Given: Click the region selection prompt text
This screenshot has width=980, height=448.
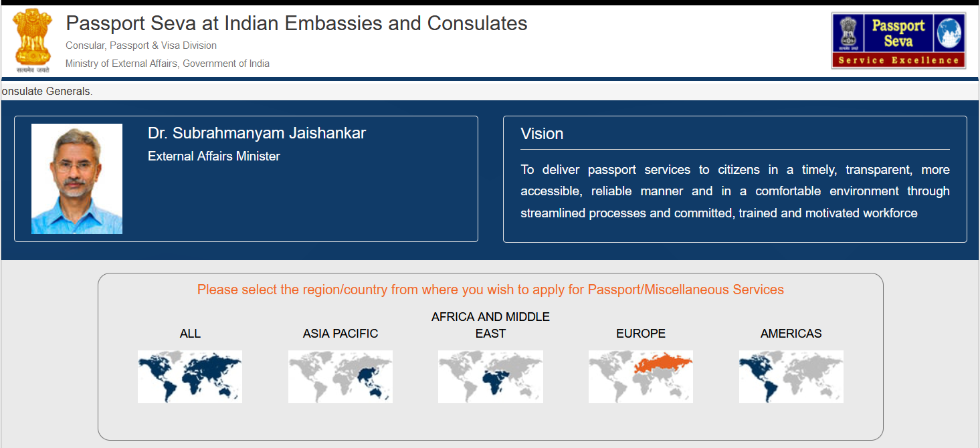Looking at the screenshot, I should pyautogui.click(x=490, y=290).
